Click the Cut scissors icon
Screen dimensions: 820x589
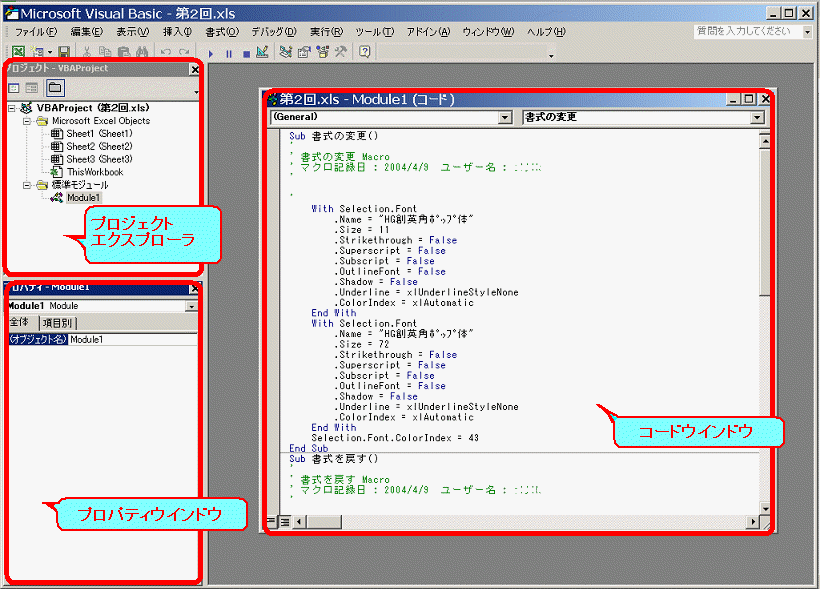pyautogui.click(x=87, y=51)
